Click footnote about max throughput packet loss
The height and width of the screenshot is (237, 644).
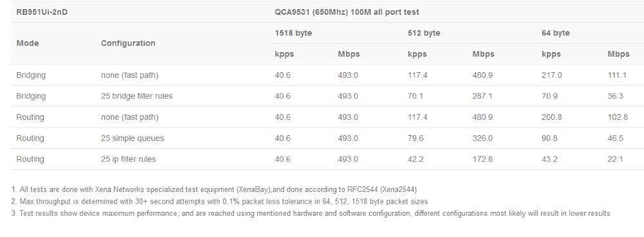(x=220, y=202)
